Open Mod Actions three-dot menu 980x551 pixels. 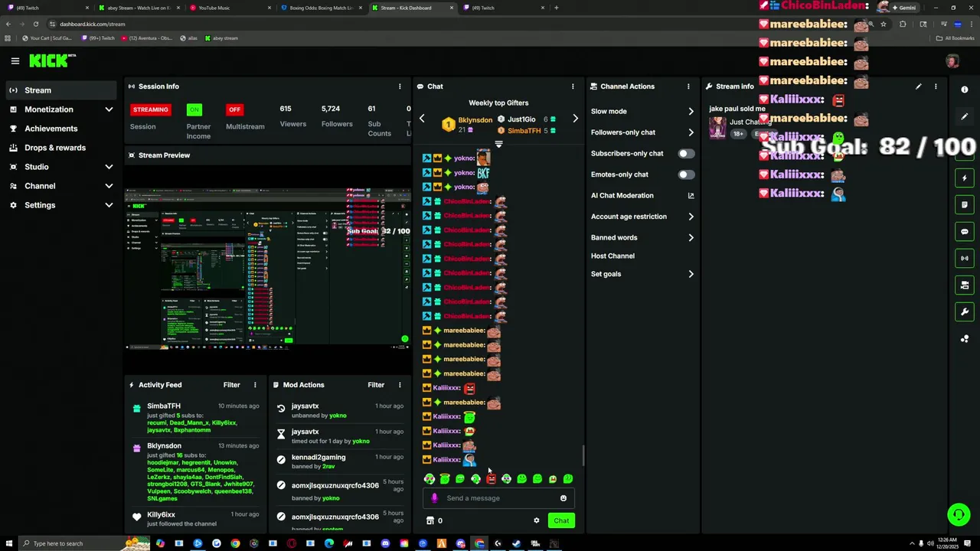(399, 385)
